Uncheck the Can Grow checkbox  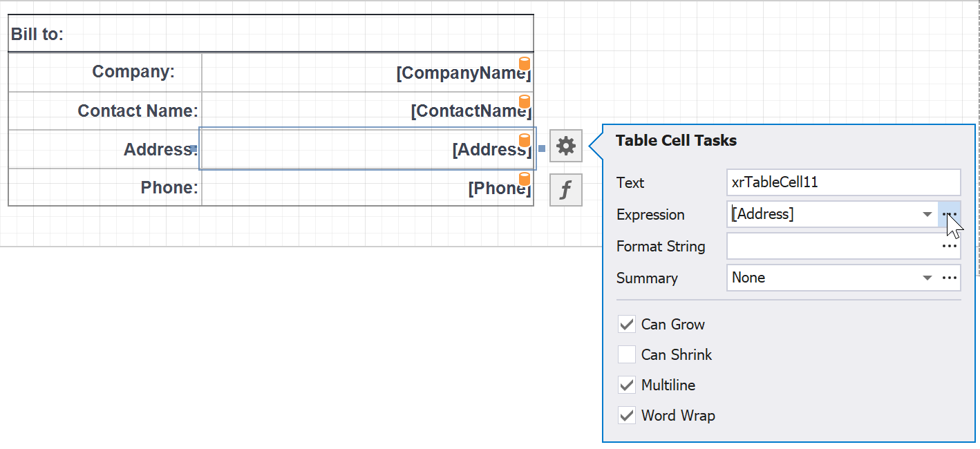626,324
